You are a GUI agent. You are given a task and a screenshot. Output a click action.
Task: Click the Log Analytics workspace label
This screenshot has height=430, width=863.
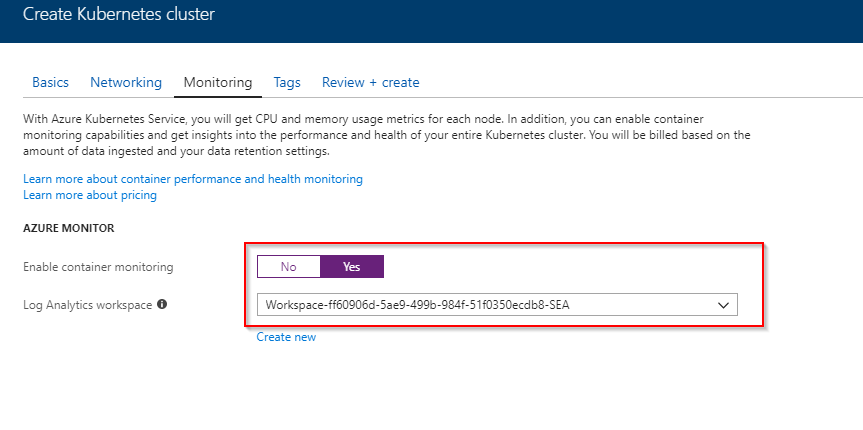(x=88, y=304)
